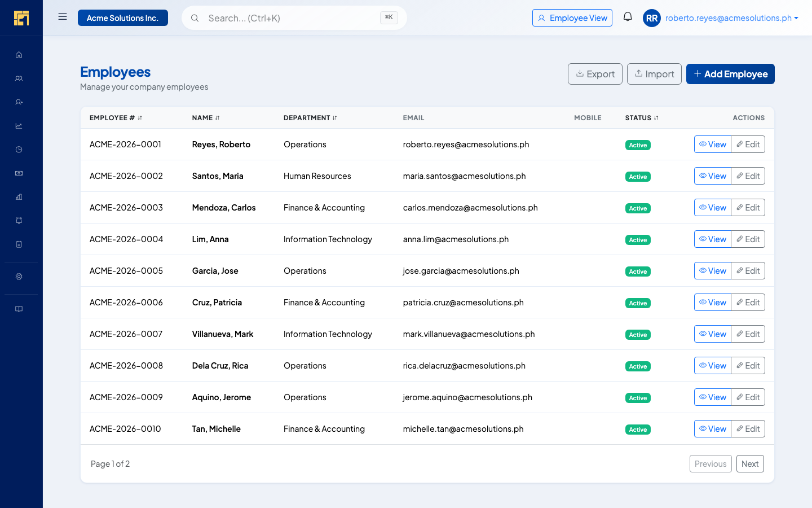Edit Lim, Anna's record
This screenshot has height=508, width=812.
point(748,239)
